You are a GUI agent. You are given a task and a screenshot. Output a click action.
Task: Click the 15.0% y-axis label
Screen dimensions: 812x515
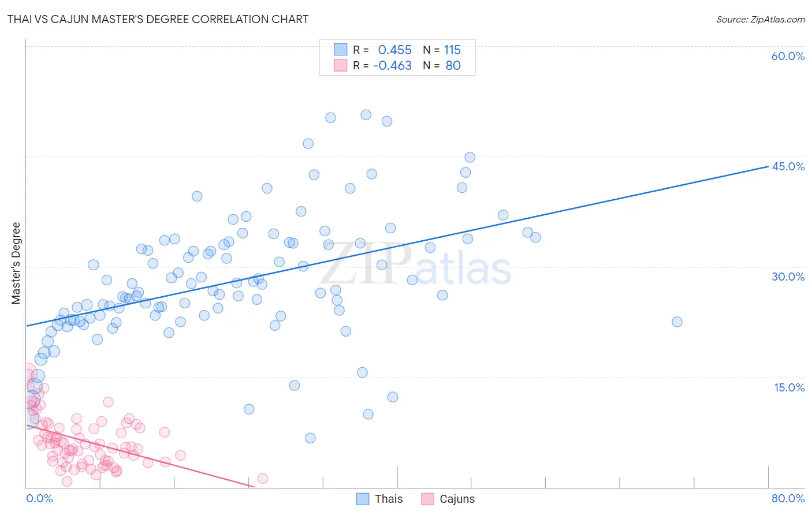click(x=789, y=387)
